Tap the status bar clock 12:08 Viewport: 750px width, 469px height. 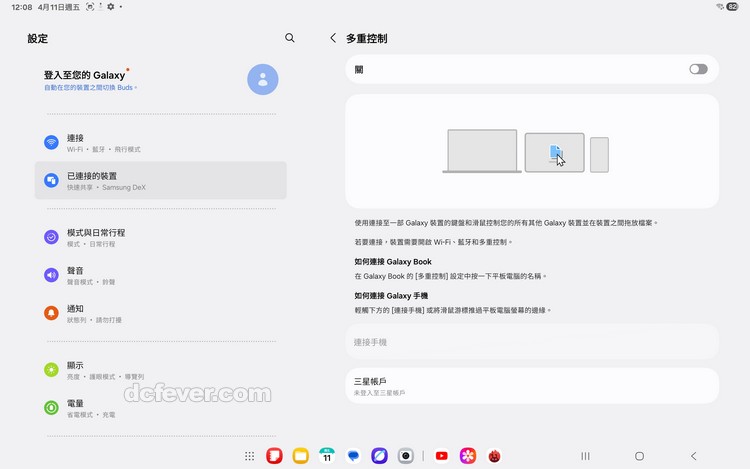point(22,7)
